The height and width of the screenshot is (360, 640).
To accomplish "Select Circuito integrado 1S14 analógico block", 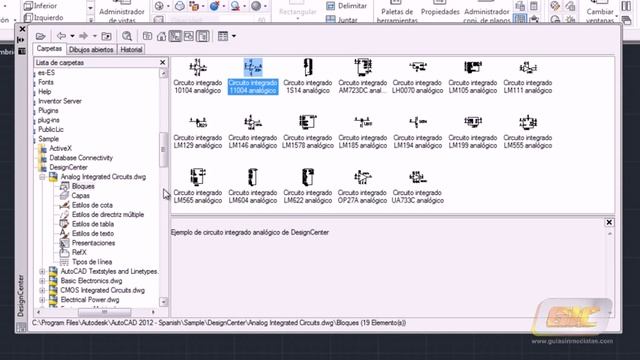I will [308, 77].
